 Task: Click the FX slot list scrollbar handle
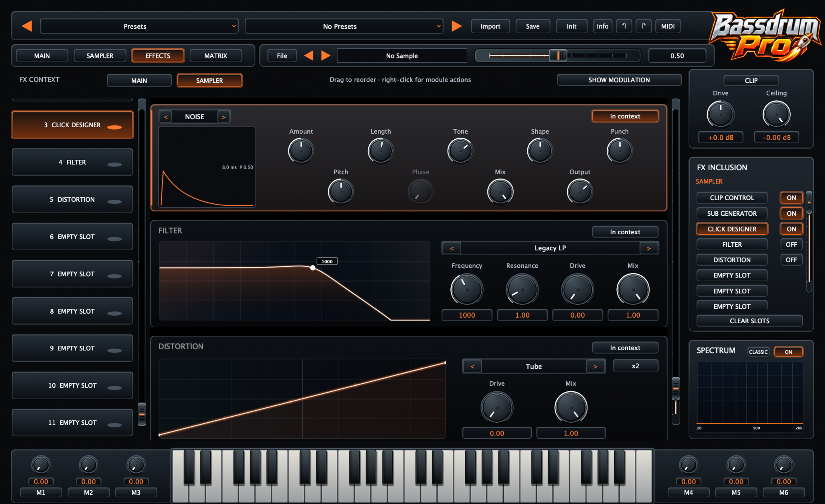(x=142, y=413)
